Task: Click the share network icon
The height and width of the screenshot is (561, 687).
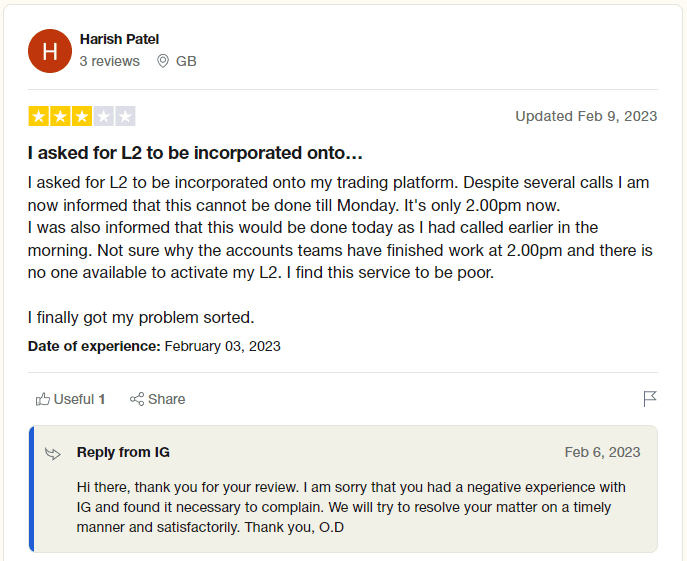Action: click(137, 399)
